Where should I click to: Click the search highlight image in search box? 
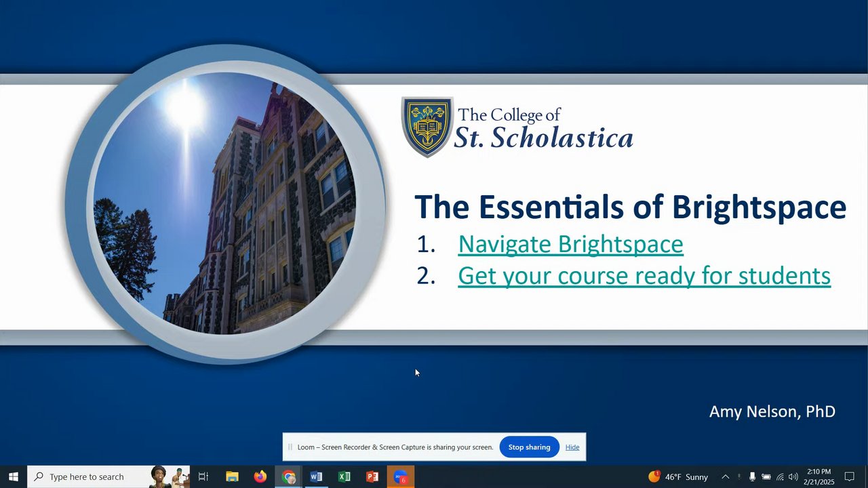pyautogui.click(x=170, y=476)
